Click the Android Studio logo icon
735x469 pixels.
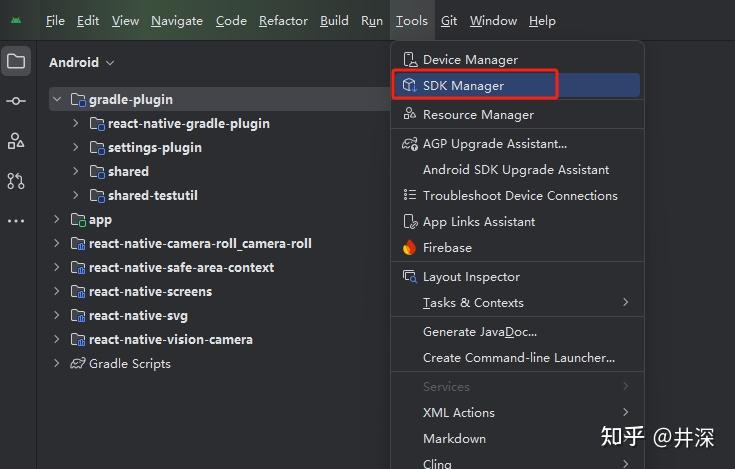point(16,21)
